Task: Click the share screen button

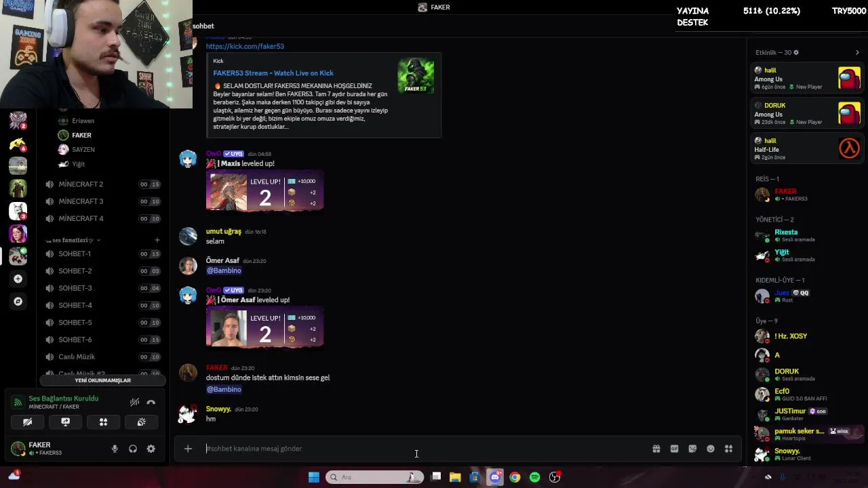Action: coord(66,422)
